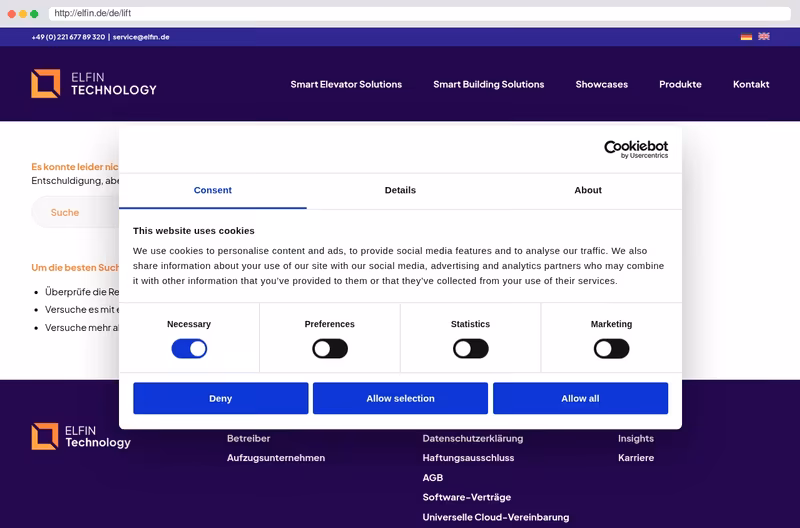Open Aufzugsunternehmen footer link

click(x=276, y=458)
